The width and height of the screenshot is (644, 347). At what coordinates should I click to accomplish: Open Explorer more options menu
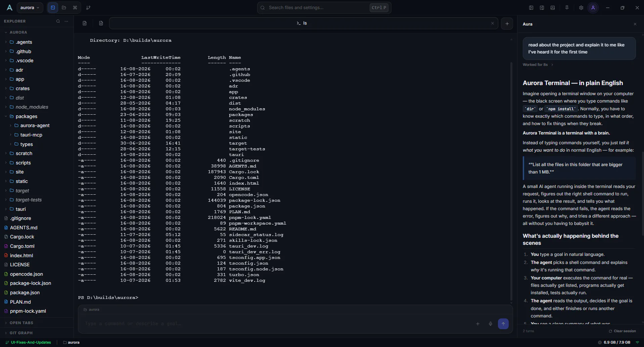pos(66,21)
